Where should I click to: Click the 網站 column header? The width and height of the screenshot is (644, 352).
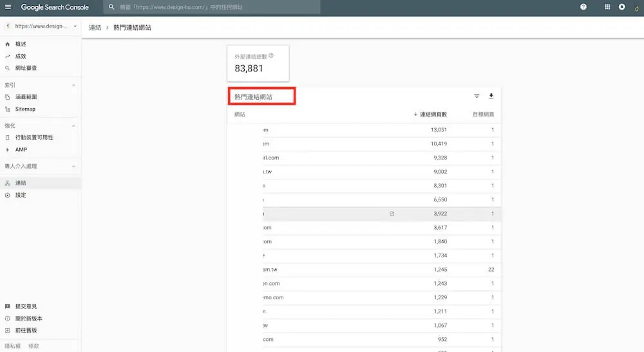(x=240, y=115)
